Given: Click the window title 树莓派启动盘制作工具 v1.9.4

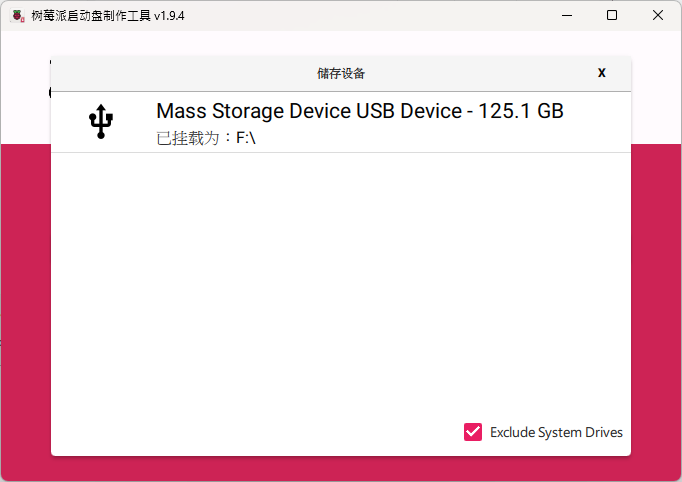Looking at the screenshot, I should 108,16.
